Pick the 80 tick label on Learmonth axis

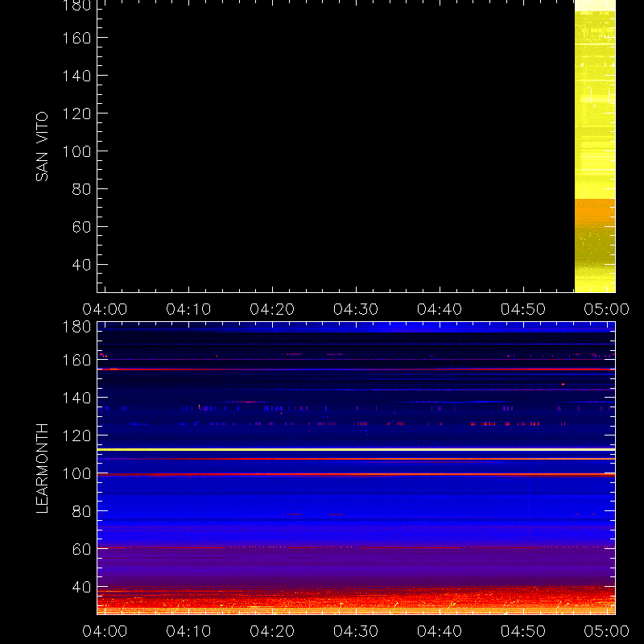[82, 511]
